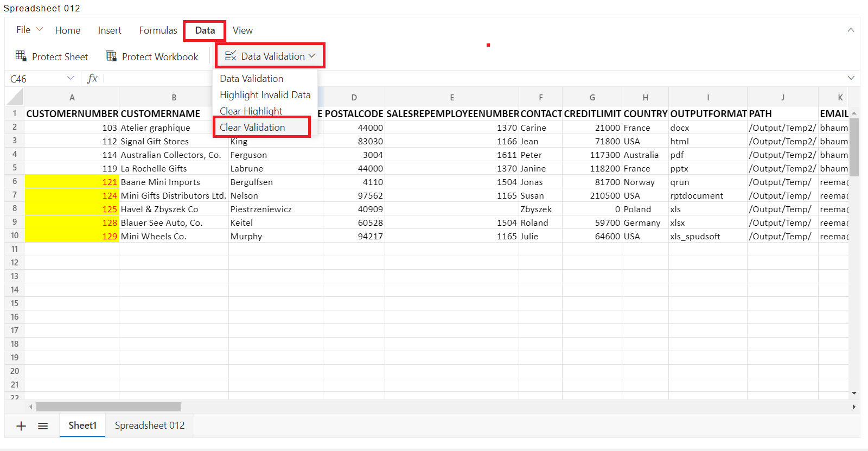Add a new sheet with plus icon

point(21,426)
